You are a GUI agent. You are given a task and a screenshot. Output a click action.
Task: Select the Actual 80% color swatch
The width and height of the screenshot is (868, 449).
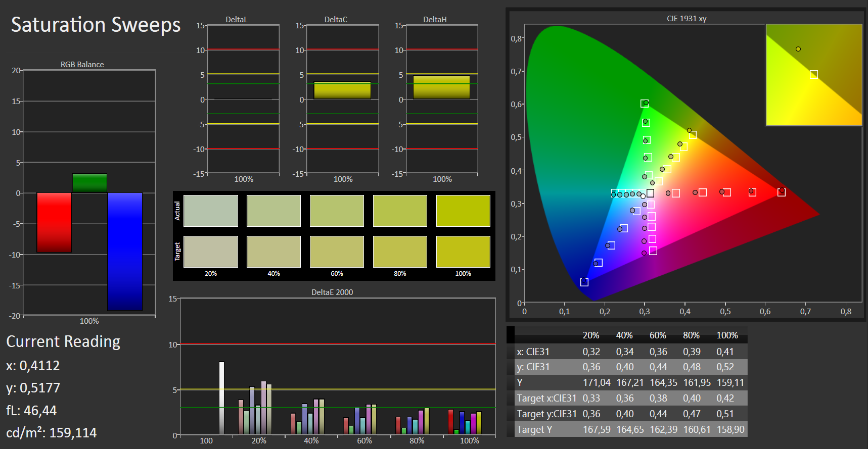click(400, 211)
